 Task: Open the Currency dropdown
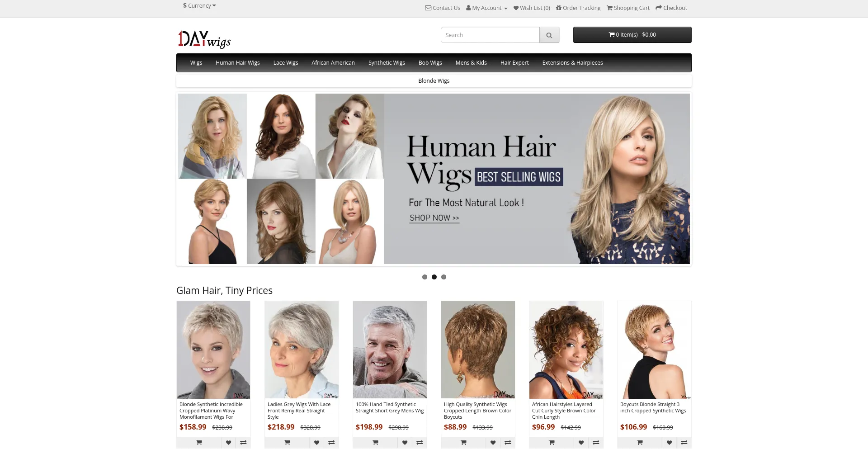click(x=199, y=6)
